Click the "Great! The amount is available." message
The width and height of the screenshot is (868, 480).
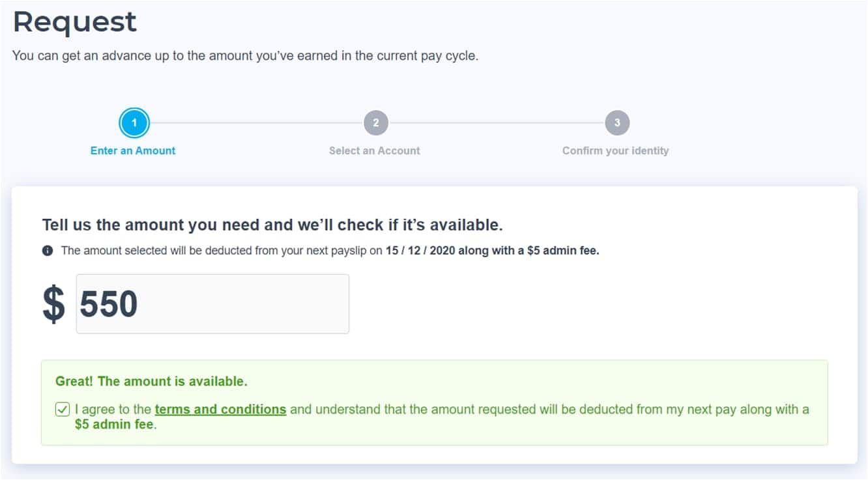point(151,381)
